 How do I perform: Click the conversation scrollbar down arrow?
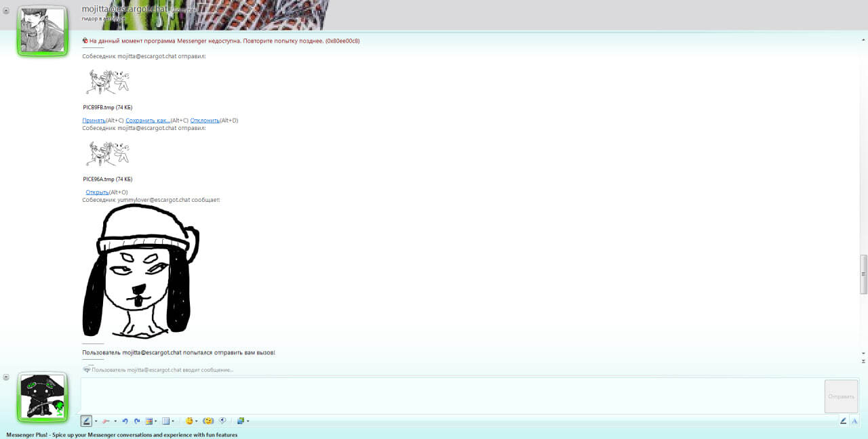(x=863, y=353)
